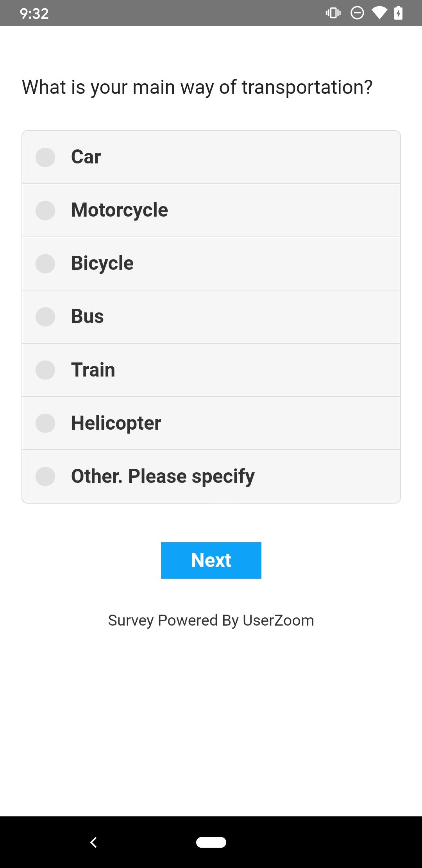Select the Car radio button
The width and height of the screenshot is (422, 868).
45,157
